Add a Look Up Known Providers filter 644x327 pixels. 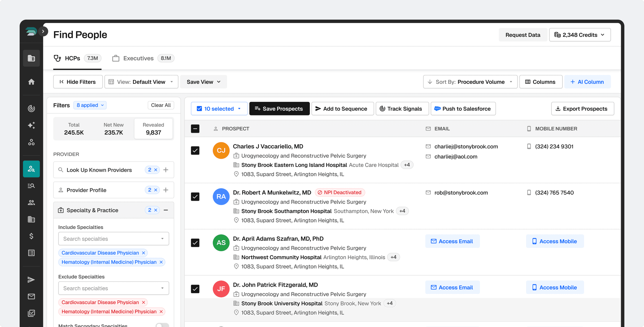tap(166, 170)
